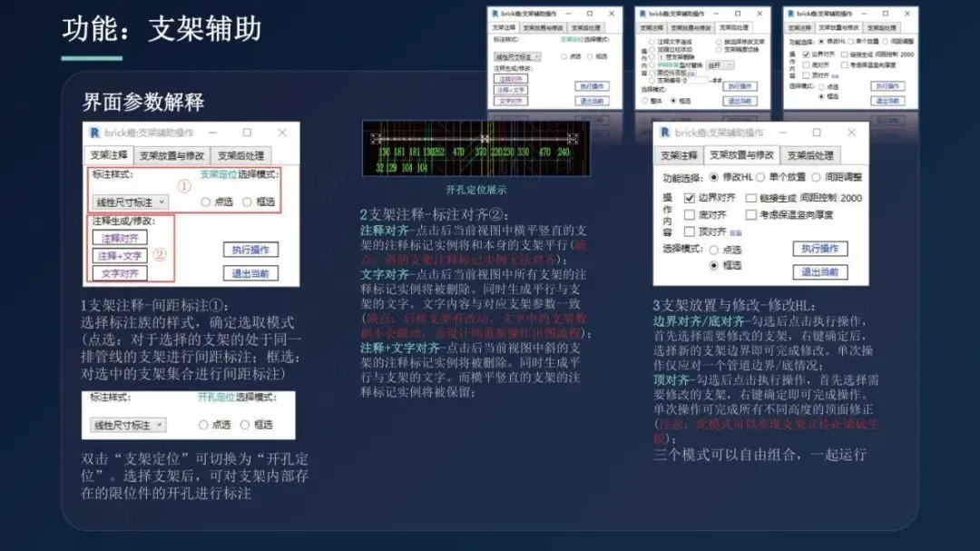Open 丝杆 dropdown in small 支架后处理 thumbnail
980x551 pixels.
point(720,65)
